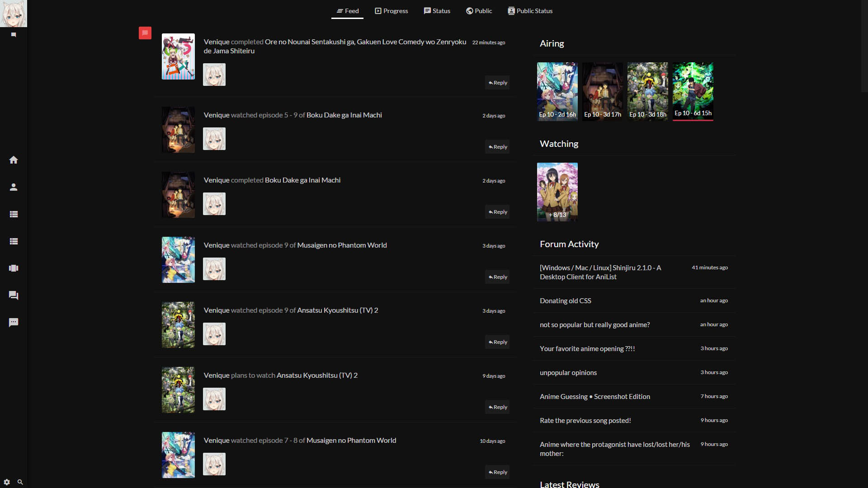Reply to Ansatsu Kyoushitsu plans-to-watch entry
The image size is (868, 488).
[497, 407]
